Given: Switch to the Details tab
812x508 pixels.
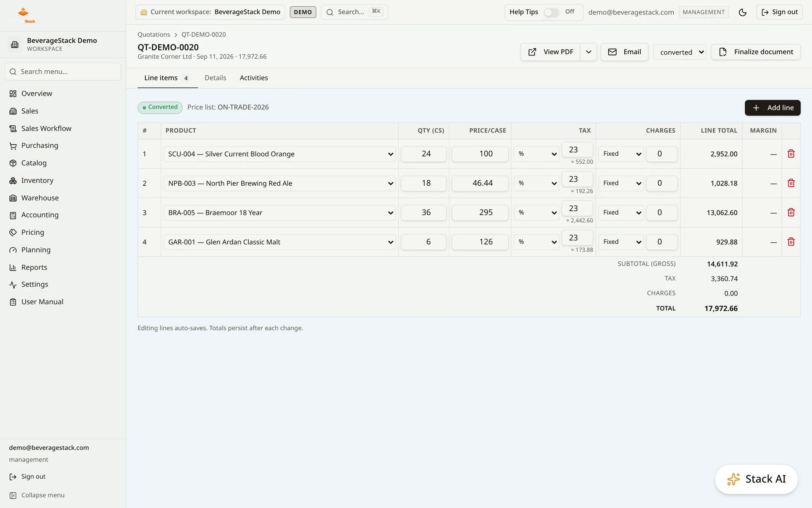Looking at the screenshot, I should (215, 78).
